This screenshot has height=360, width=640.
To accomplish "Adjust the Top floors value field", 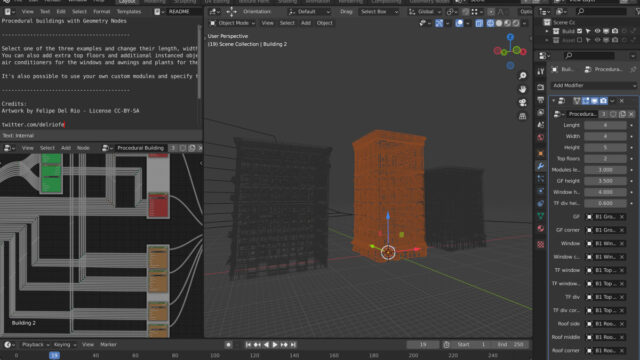I will pyautogui.click(x=605, y=158).
